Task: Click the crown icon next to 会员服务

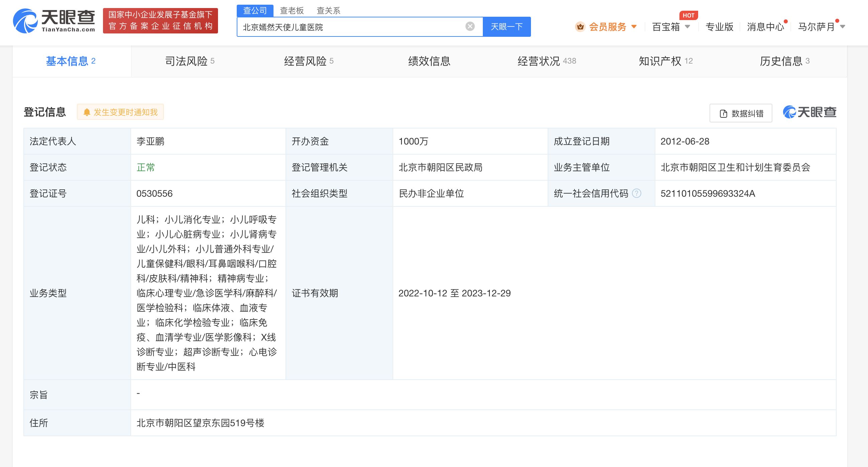Action: click(580, 27)
